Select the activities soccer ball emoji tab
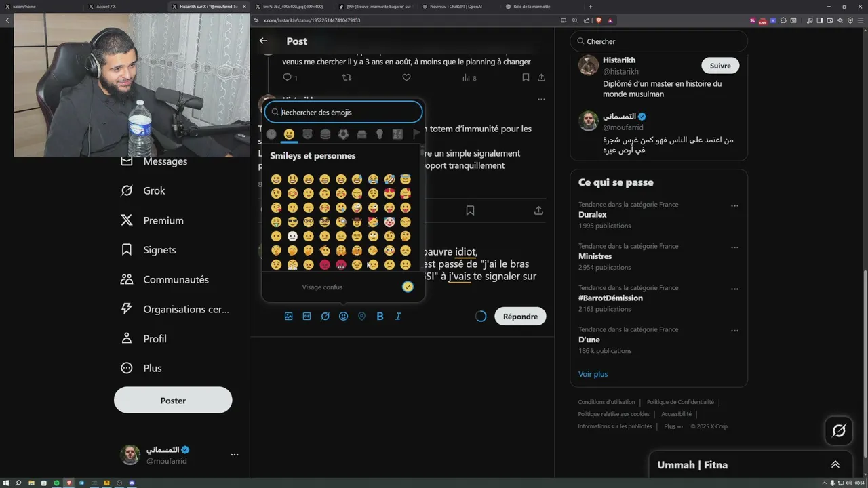Viewport: 868px width, 488px height. (x=343, y=134)
